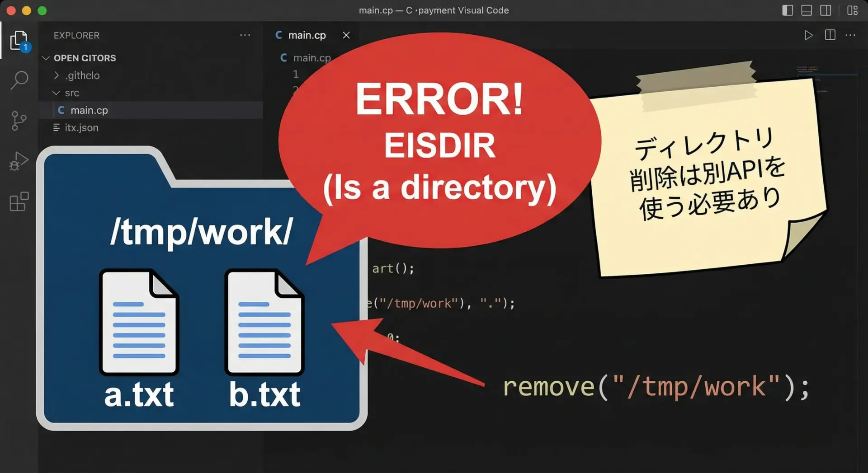Viewport: 868px width, 473px height.
Task: Open the Extensions view icon
Action: click(x=19, y=201)
